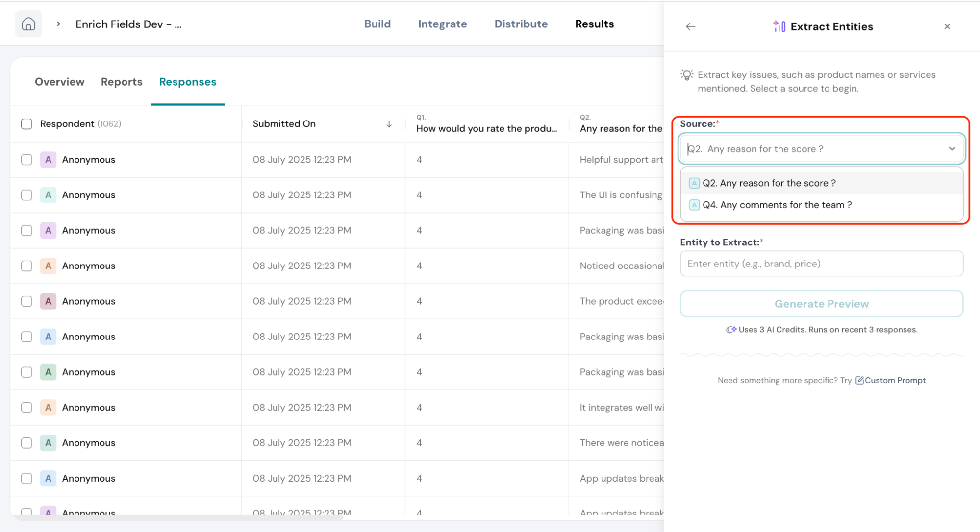Choose Q4. Any comments for the team option

point(777,205)
